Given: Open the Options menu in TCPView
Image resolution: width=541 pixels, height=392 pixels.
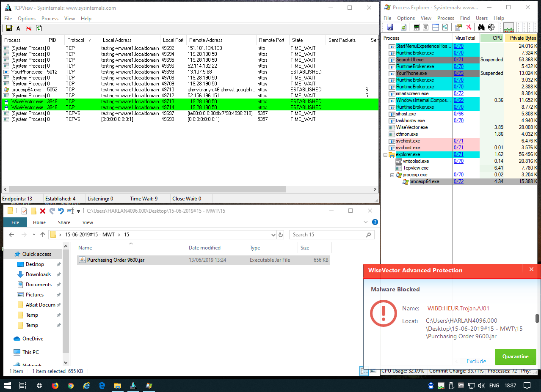Looking at the screenshot, I should coord(27,19).
